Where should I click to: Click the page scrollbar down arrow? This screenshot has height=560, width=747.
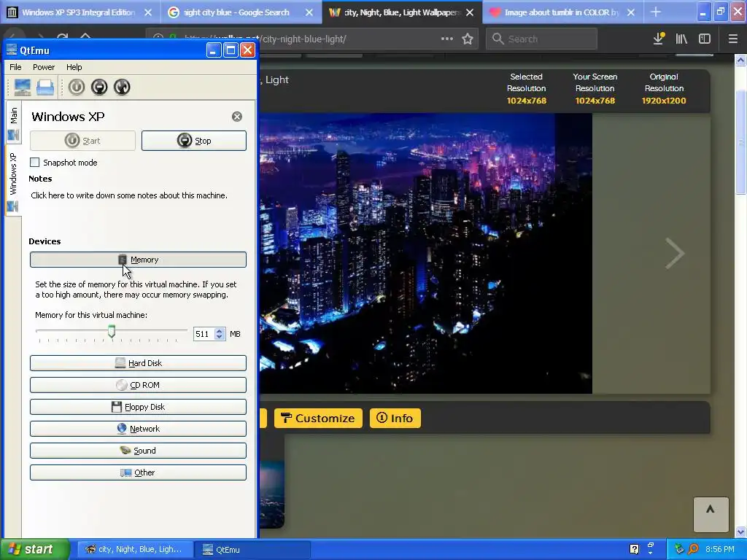741,532
